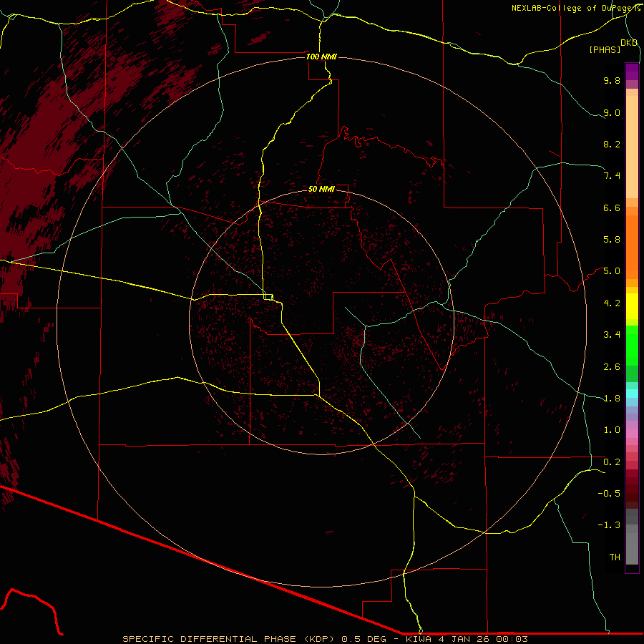644x644 pixels.
Task: Click the 0.2 scale value
Action: pyautogui.click(x=612, y=462)
